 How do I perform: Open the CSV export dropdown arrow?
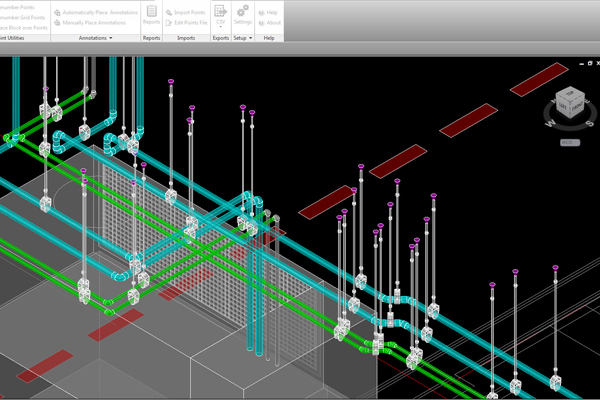(220, 28)
